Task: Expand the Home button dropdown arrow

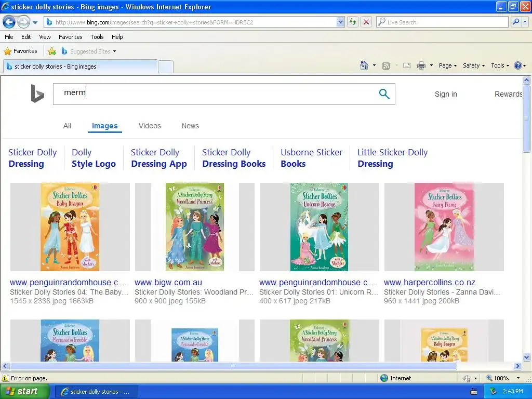Action: [x=374, y=65]
